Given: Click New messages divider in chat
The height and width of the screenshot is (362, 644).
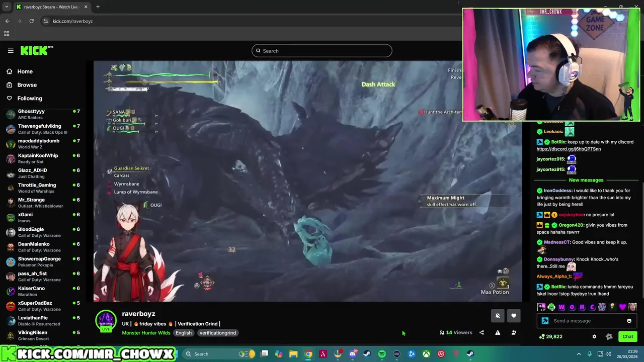Looking at the screenshot, I should click(x=586, y=180).
